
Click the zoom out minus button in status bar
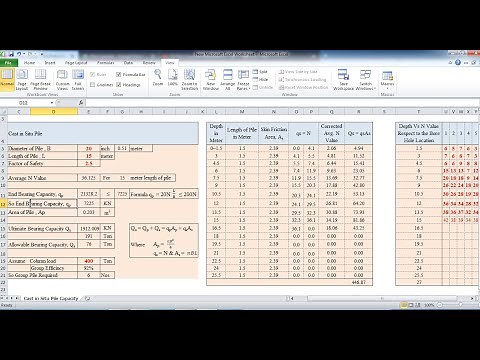440,305
